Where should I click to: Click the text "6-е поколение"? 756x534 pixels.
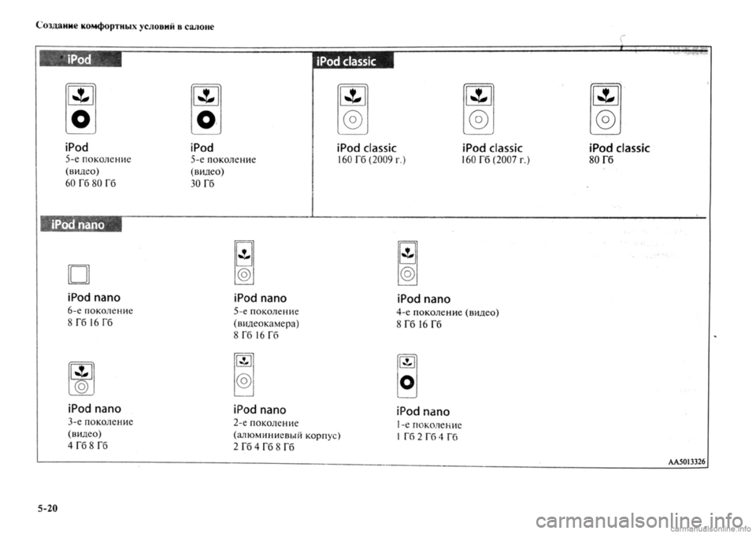pyautogui.click(x=100, y=310)
